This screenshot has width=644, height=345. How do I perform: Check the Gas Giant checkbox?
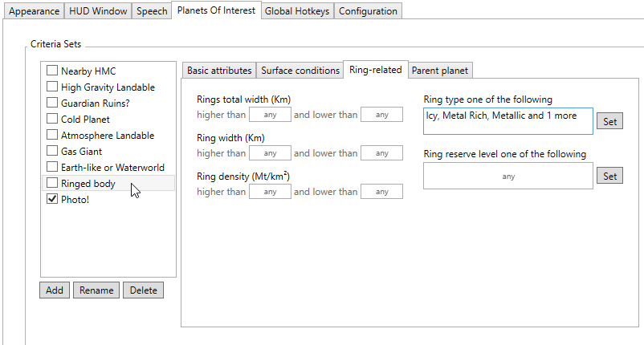click(x=52, y=152)
